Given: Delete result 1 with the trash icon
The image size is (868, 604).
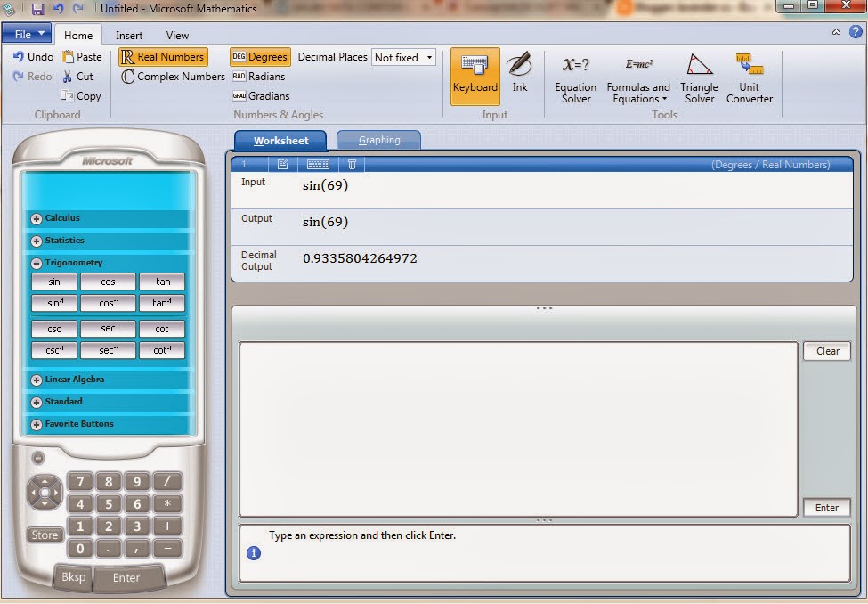Looking at the screenshot, I should 352,164.
